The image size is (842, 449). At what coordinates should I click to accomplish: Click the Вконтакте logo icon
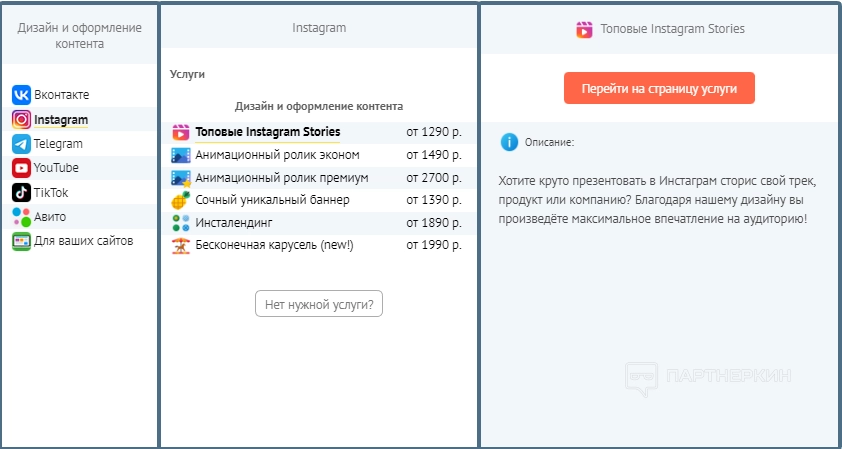coord(21,95)
